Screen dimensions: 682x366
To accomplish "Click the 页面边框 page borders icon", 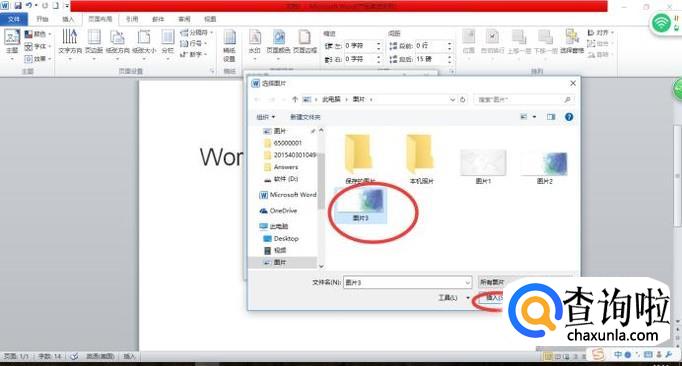I will 304,42.
